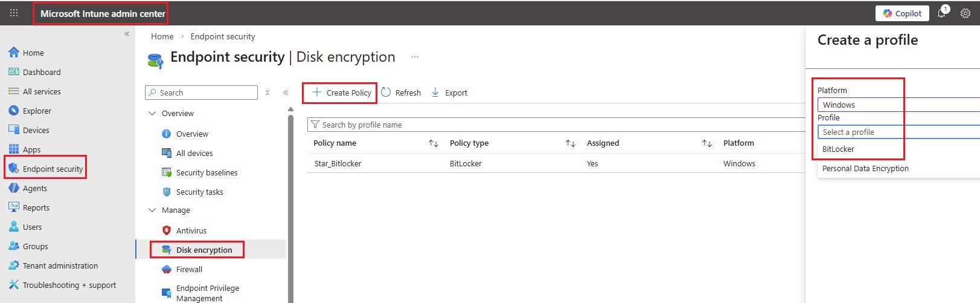Image resolution: width=980 pixels, height=303 pixels.
Task: Collapse the Manage section chevron
Action: click(152, 210)
